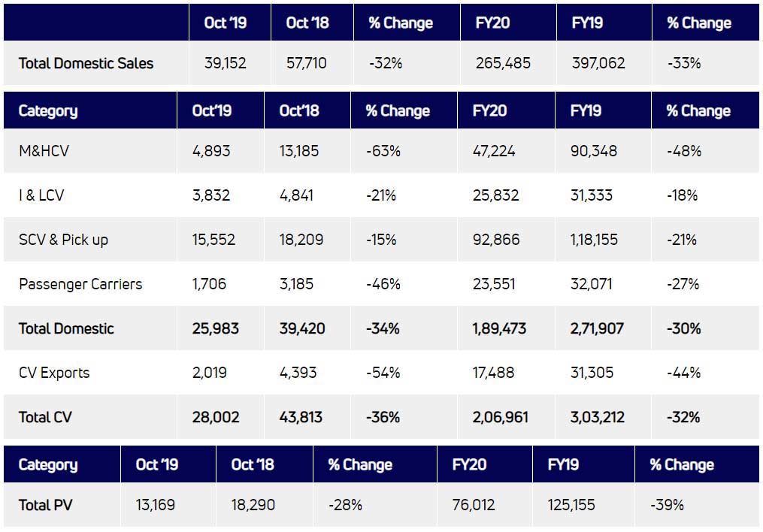Image resolution: width=763 pixels, height=532 pixels.
Task: Select the 3,03,212 Total CV value
Action: click(598, 417)
